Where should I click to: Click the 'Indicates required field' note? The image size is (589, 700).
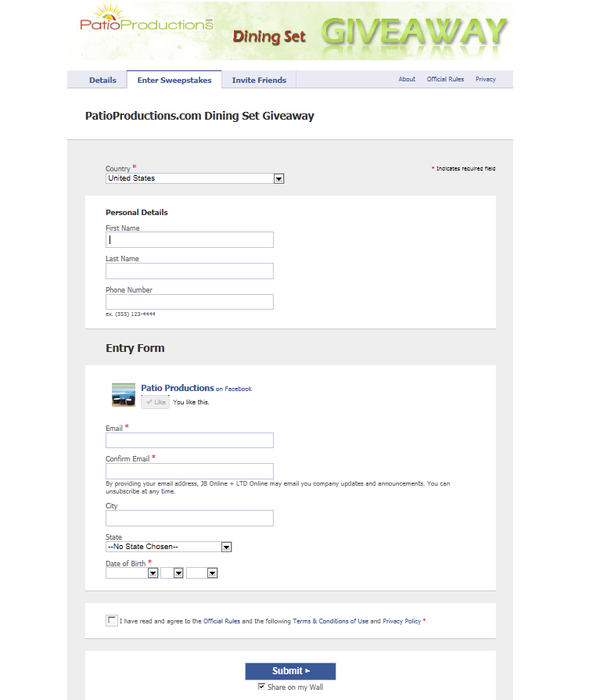pos(465,169)
